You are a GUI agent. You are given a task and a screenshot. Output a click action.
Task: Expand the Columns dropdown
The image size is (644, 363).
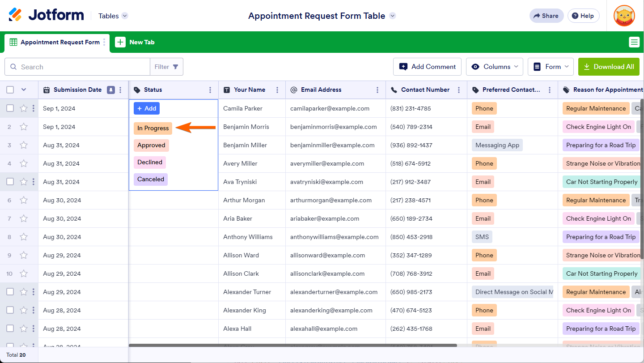coord(495,67)
